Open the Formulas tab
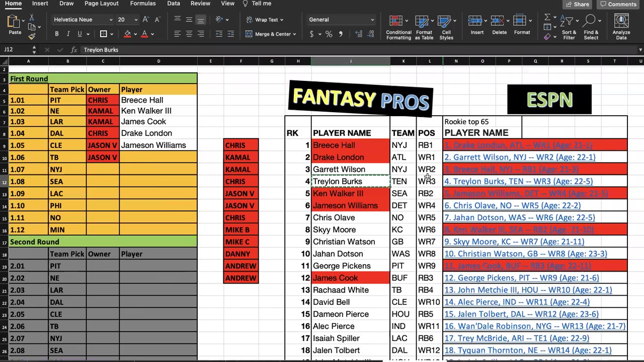 coord(143,4)
